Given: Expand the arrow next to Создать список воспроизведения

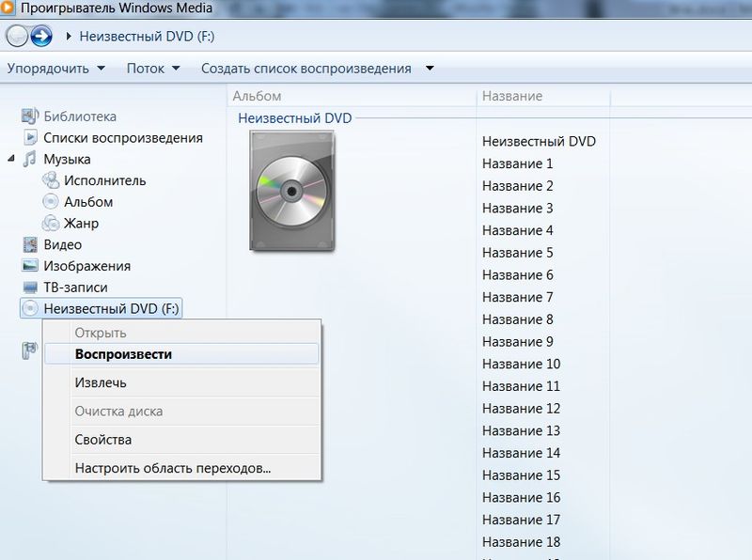Looking at the screenshot, I should (x=430, y=69).
